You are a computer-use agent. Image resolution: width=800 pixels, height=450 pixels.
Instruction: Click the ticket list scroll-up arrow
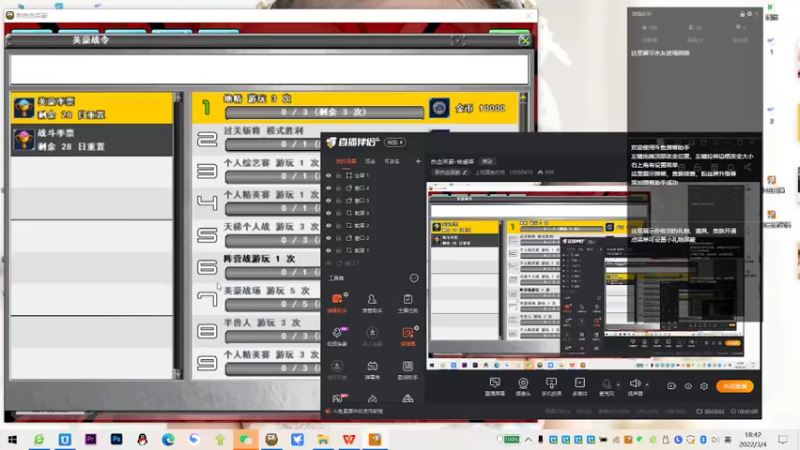178,97
